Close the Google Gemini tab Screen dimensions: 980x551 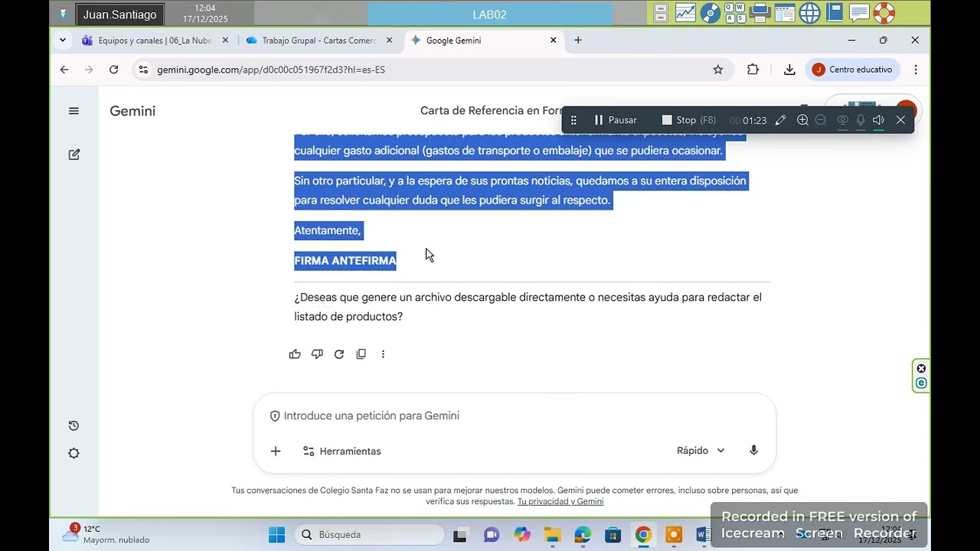554,41
